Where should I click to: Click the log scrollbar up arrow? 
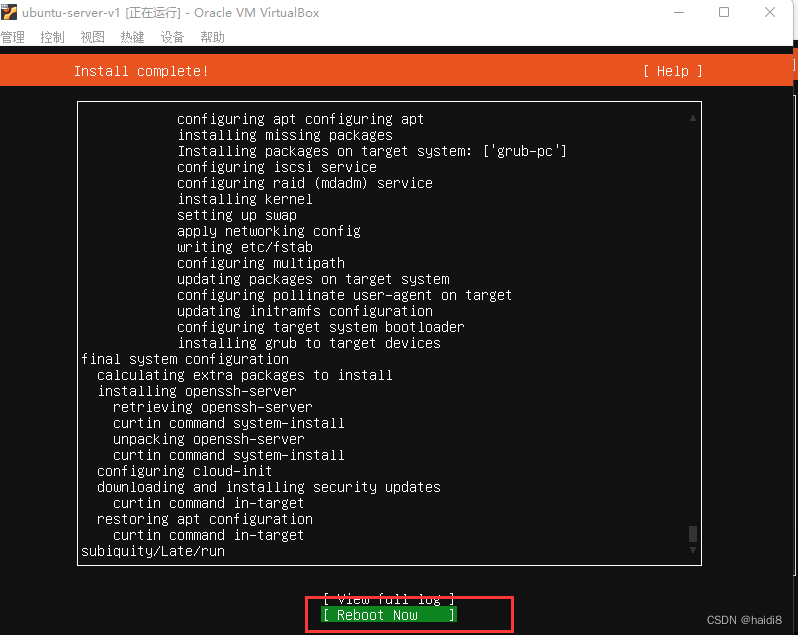(x=693, y=118)
